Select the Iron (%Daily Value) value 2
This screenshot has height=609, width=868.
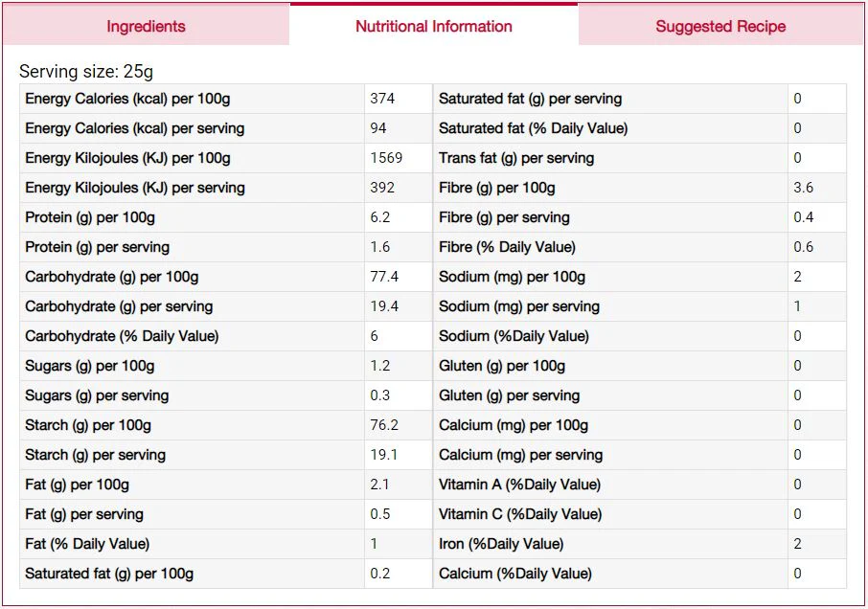coord(798,544)
